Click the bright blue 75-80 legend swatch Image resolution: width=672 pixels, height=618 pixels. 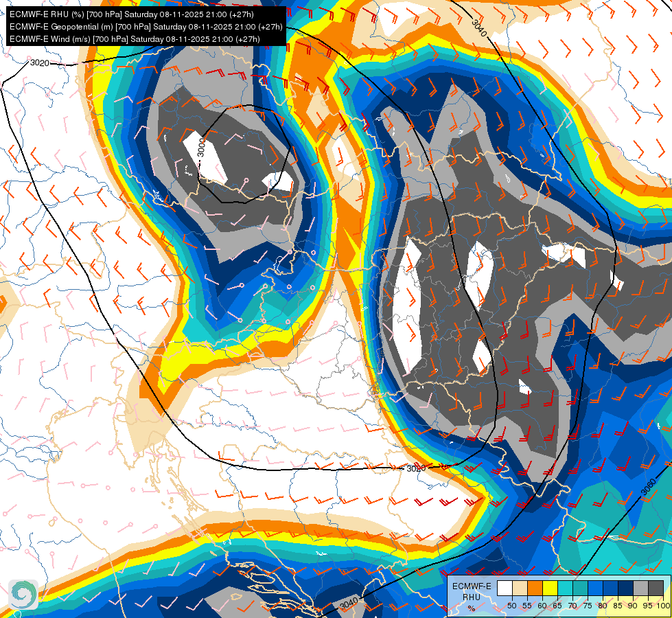click(x=596, y=588)
